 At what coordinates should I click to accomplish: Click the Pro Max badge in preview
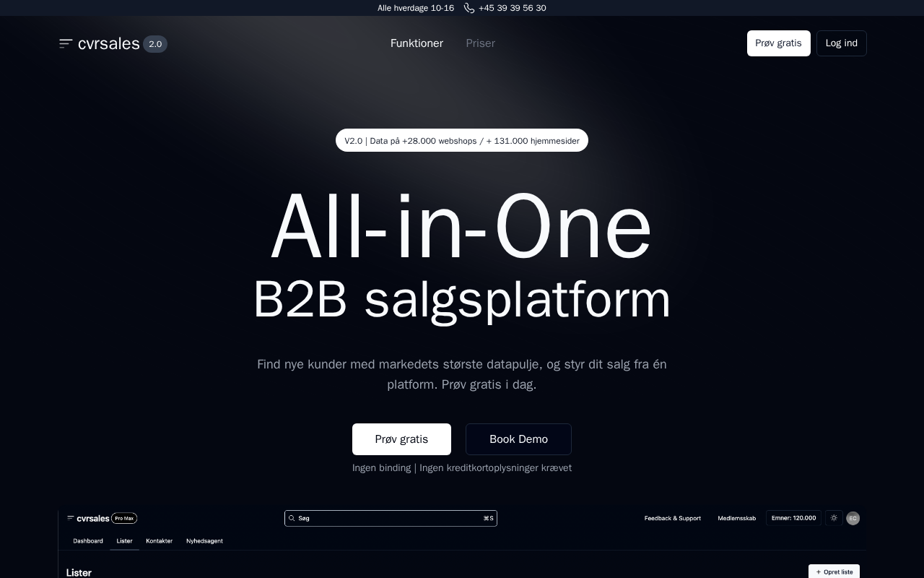(124, 518)
